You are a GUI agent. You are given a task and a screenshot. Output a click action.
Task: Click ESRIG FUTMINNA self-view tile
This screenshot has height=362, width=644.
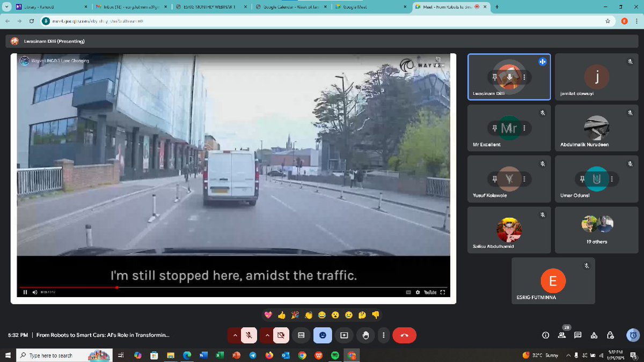(x=553, y=280)
